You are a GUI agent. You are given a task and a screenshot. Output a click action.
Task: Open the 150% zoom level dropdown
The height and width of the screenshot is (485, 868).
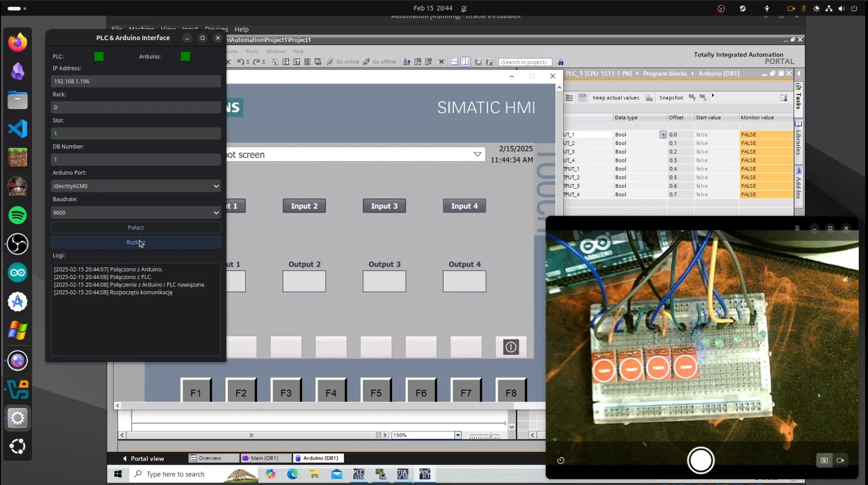click(x=458, y=435)
